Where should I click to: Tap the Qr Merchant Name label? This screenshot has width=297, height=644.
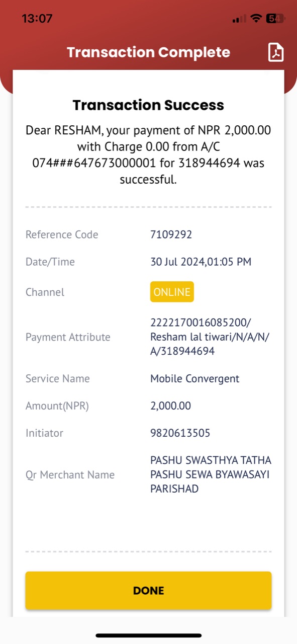(70, 474)
